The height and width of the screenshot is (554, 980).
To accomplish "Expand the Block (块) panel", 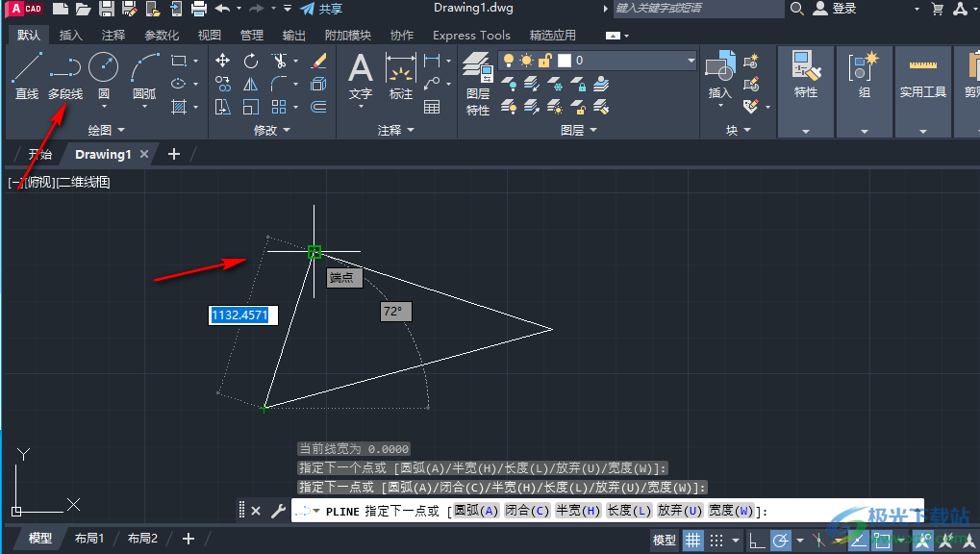I will click(738, 130).
